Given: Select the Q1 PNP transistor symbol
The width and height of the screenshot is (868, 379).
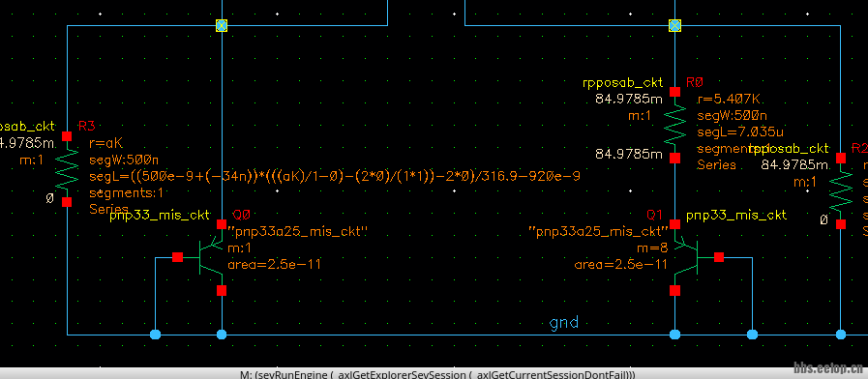Looking at the screenshot, I should tap(686, 257).
